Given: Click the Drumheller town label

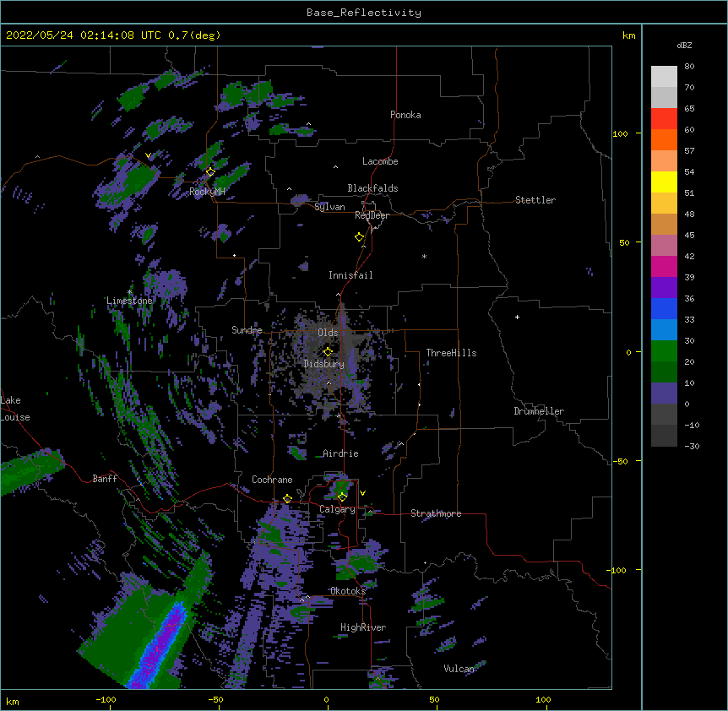Looking at the screenshot, I should tap(539, 411).
